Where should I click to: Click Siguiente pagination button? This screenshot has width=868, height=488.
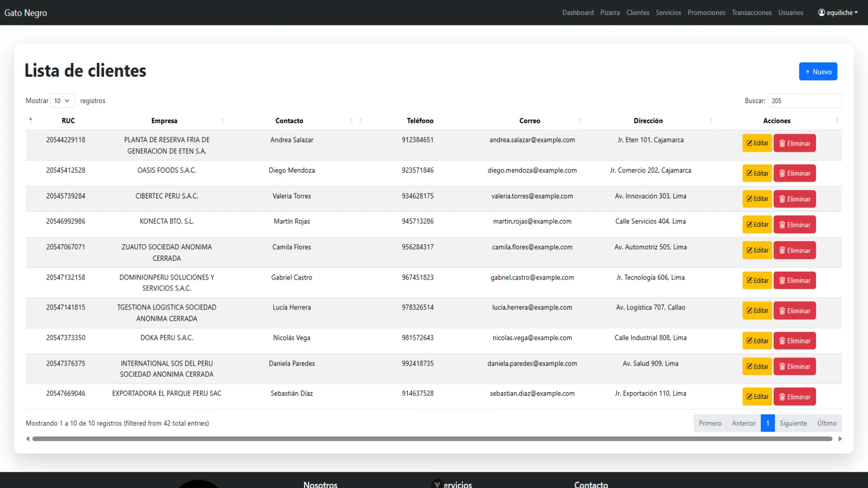pos(793,423)
